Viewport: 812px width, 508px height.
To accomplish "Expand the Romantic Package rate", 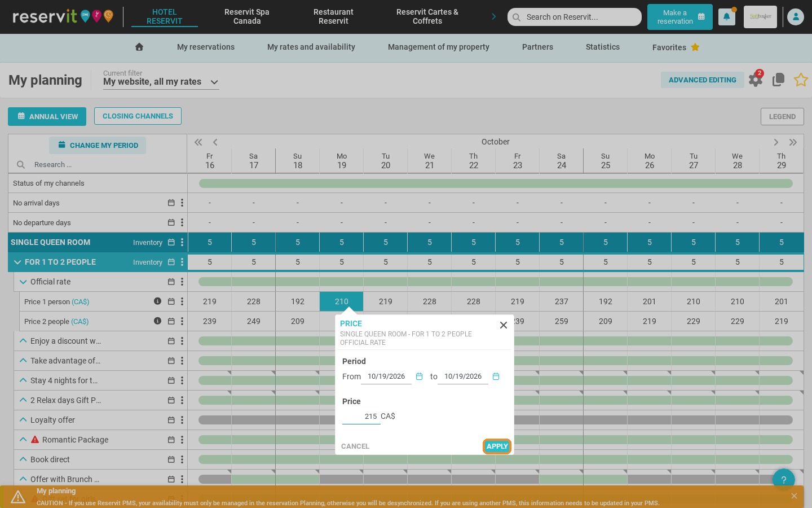I will (23, 440).
